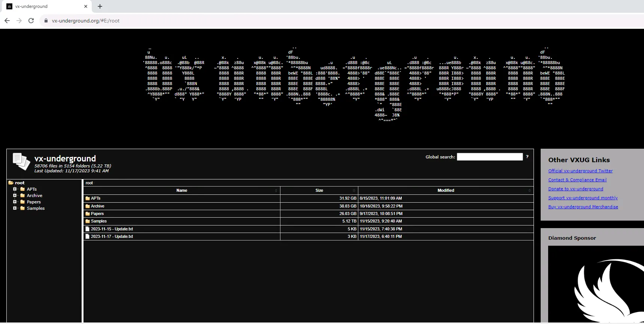This screenshot has height=324, width=644.
Task: Expand the Archive tree node
Action: click(15, 196)
